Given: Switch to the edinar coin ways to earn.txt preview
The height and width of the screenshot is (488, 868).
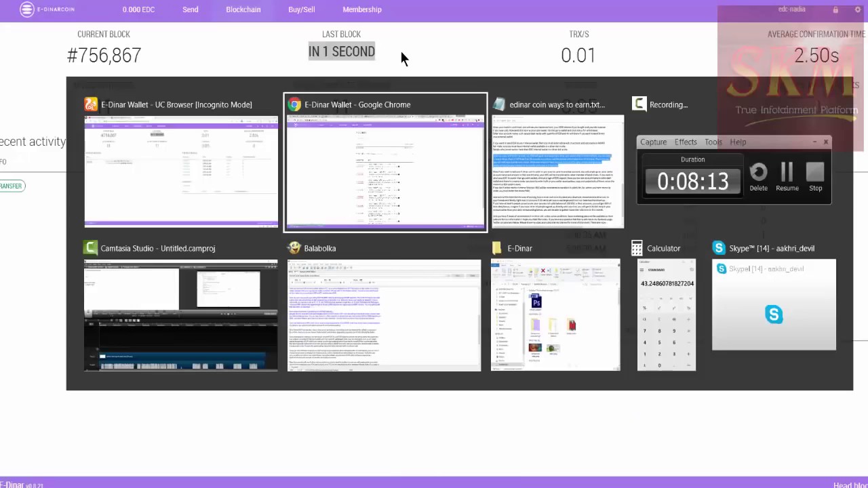Looking at the screenshot, I should (x=557, y=171).
